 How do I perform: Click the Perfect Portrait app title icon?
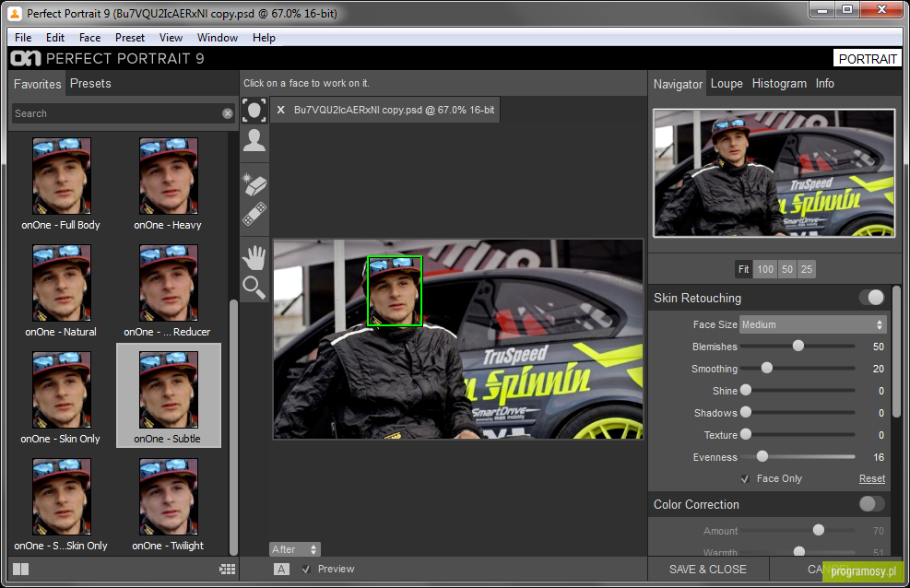tap(15, 13)
